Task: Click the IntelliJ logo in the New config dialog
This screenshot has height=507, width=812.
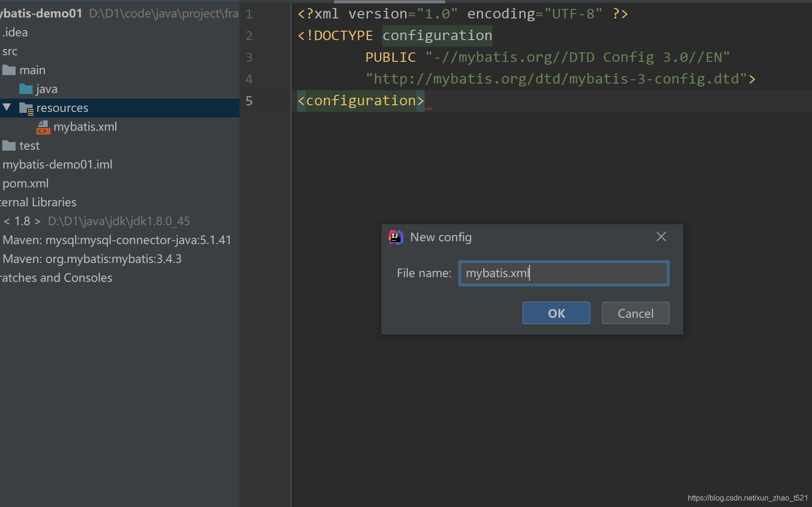Action: pyautogui.click(x=396, y=237)
